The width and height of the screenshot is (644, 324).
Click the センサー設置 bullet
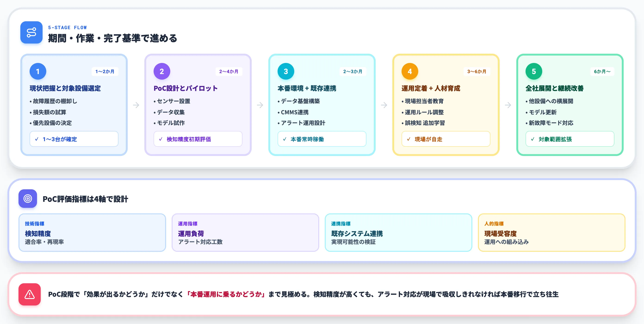[x=172, y=101]
